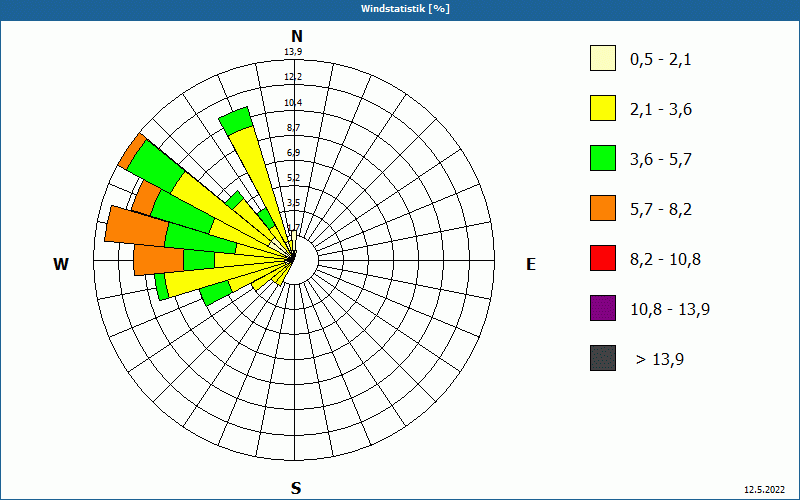Click the longest orange west-northwest bar segment
This screenshot has height=500, width=800.
[137, 226]
